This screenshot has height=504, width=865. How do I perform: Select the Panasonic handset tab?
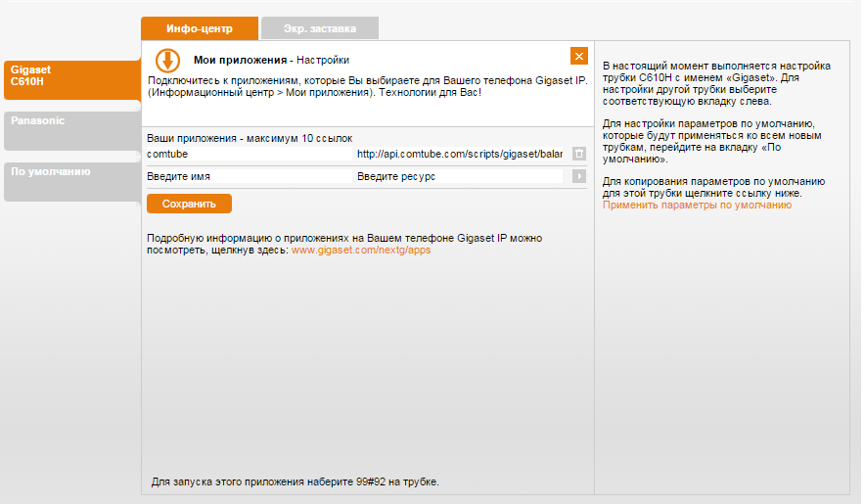[71, 121]
